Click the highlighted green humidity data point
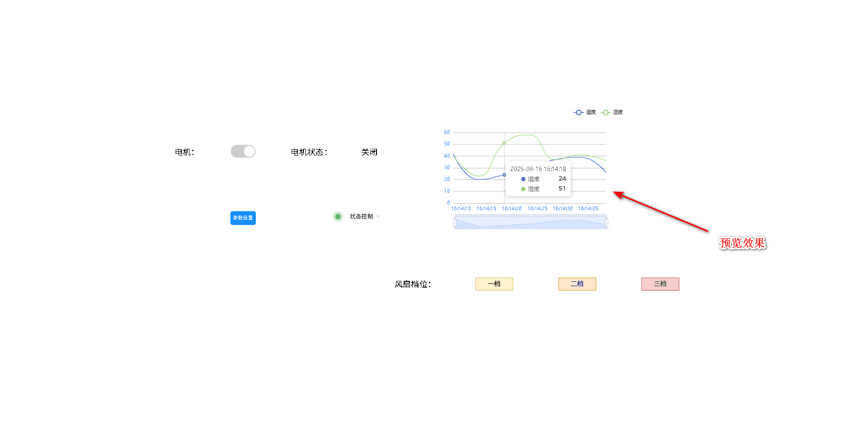Screen dimensions: 868x434 pos(504,143)
